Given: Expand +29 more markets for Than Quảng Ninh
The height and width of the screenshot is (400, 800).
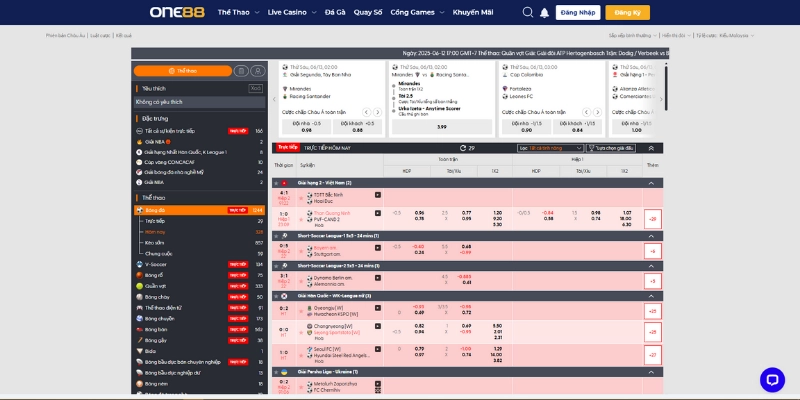Looking at the screenshot, I should tap(653, 219).
